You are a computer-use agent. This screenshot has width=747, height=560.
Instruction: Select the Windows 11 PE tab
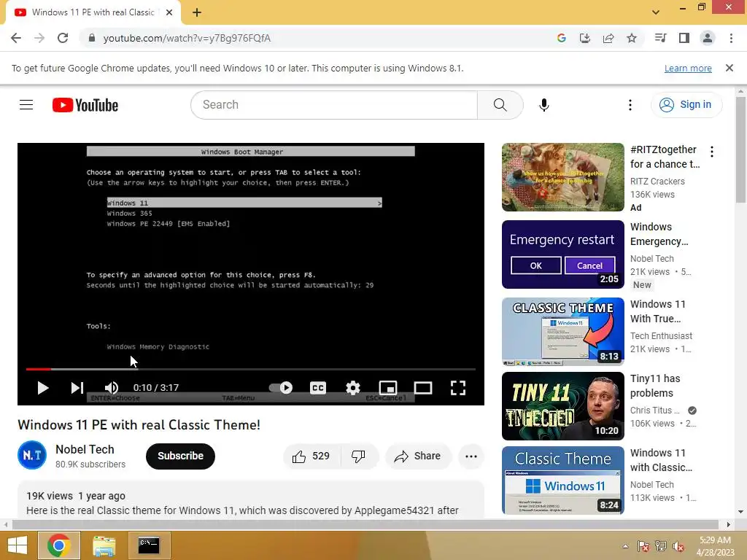coord(93,12)
